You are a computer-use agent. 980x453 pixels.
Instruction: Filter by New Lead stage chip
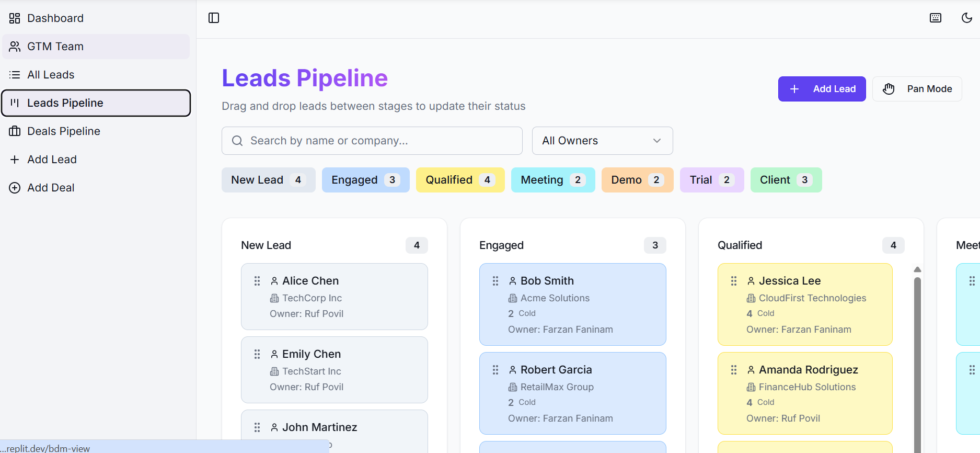click(x=268, y=180)
